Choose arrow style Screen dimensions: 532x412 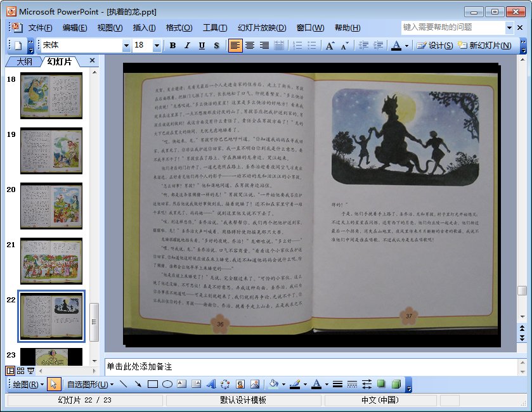pyautogui.click(x=367, y=384)
